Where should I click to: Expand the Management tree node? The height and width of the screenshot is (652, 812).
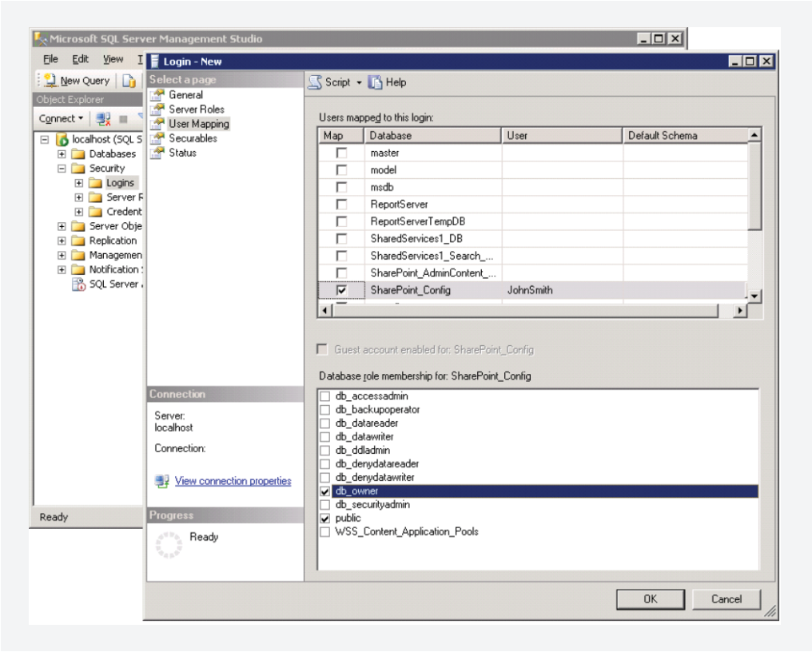tap(62, 256)
